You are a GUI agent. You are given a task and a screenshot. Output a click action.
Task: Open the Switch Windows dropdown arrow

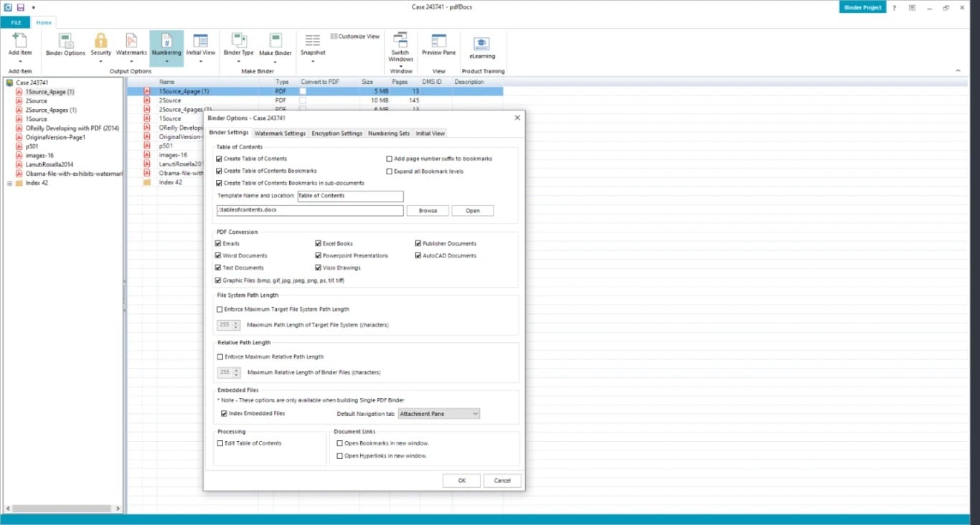(x=400, y=65)
